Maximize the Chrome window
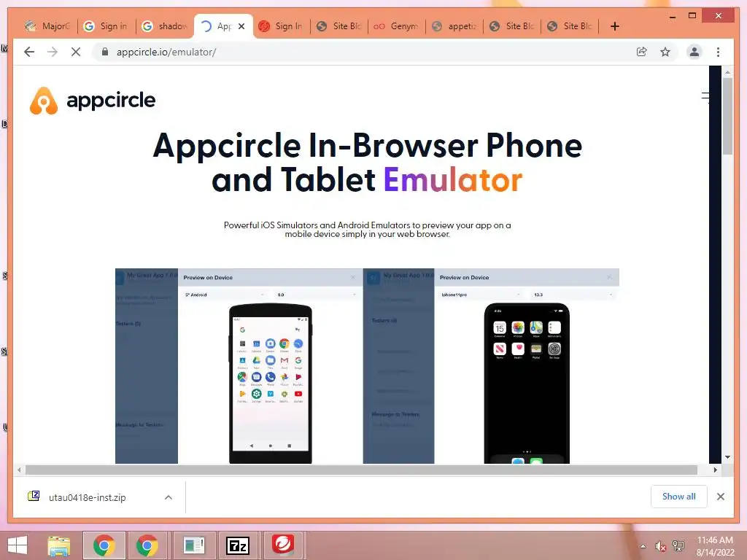 [x=692, y=16]
